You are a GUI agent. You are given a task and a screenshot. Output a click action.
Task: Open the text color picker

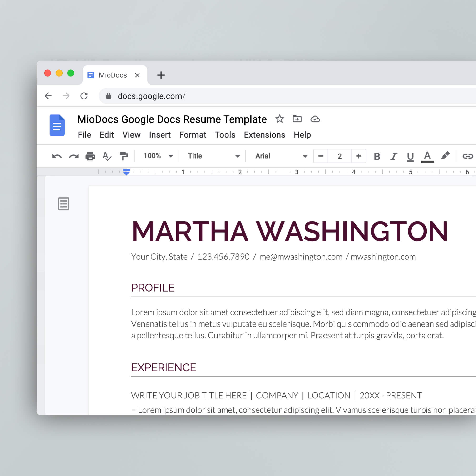pos(428,156)
